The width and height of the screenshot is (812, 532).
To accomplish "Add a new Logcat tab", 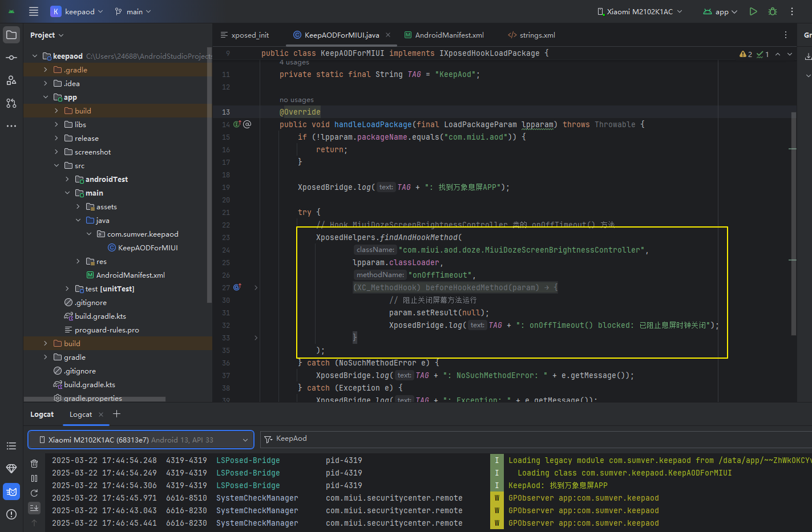I will click(116, 414).
